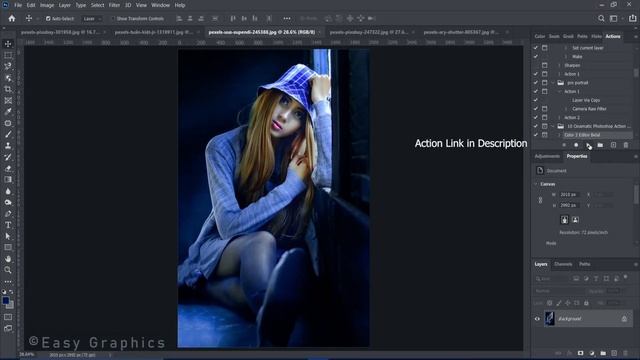Click the foreground color swatch
The width and height of the screenshot is (640, 360).
pyautogui.click(x=6, y=301)
